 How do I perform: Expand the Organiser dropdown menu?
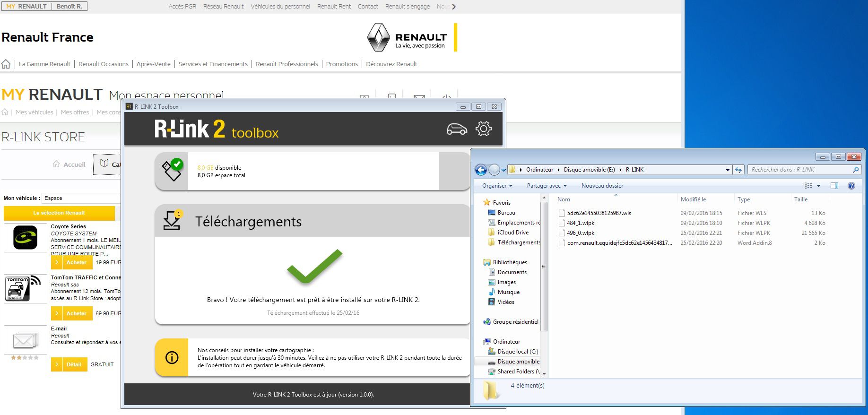pyautogui.click(x=497, y=186)
